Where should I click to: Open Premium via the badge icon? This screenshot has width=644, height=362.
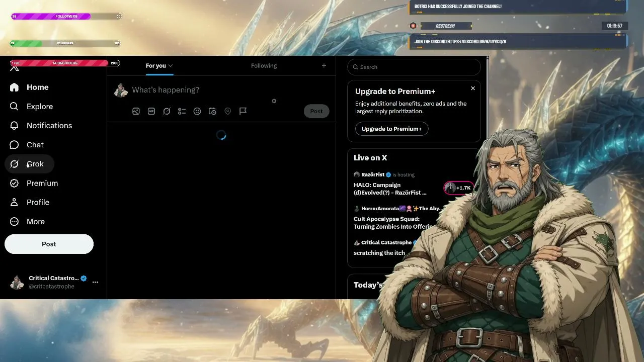click(x=14, y=183)
